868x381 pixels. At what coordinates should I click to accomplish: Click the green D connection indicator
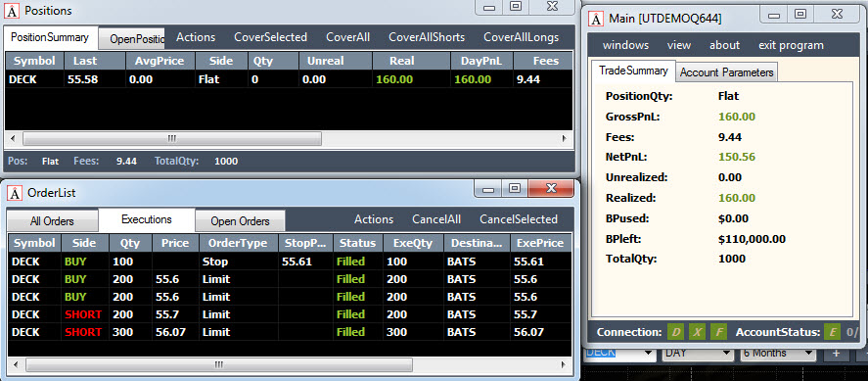[x=676, y=332]
